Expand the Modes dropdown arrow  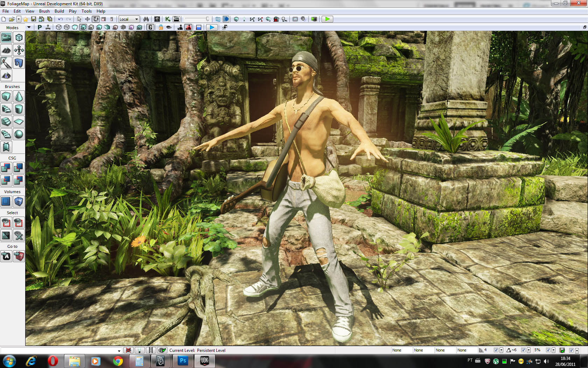tap(29, 27)
